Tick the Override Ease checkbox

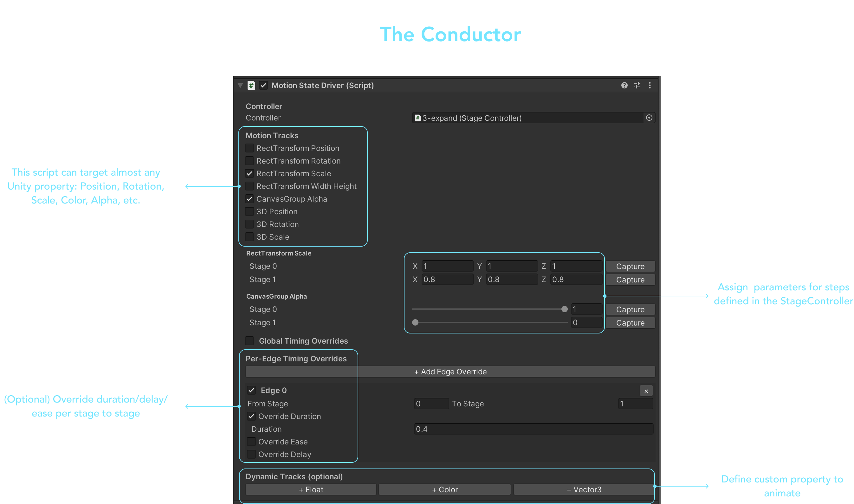(251, 442)
